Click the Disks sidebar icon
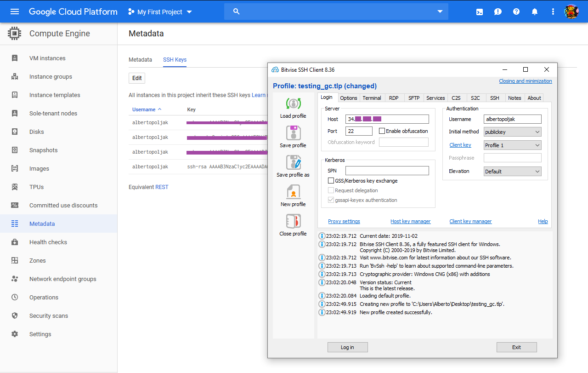Screen dimensions: 588x373 [15, 132]
